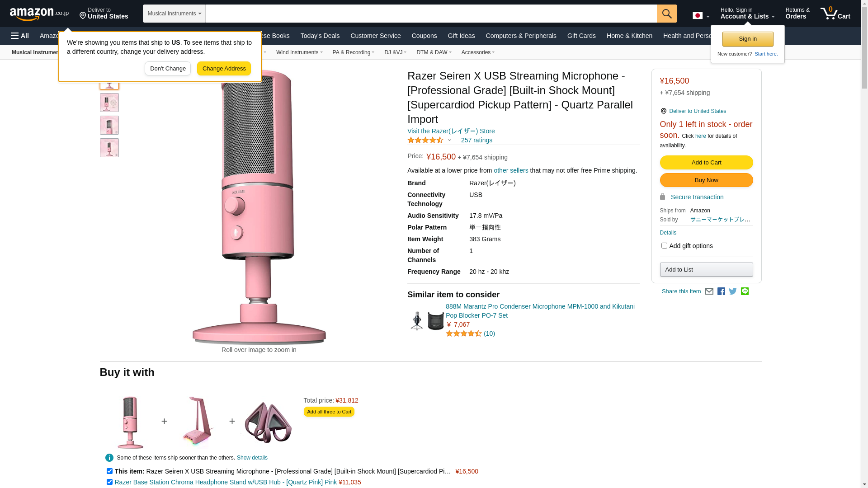Image resolution: width=868 pixels, height=488 pixels.
Task: Click the search magnifier button
Action: 667,14
